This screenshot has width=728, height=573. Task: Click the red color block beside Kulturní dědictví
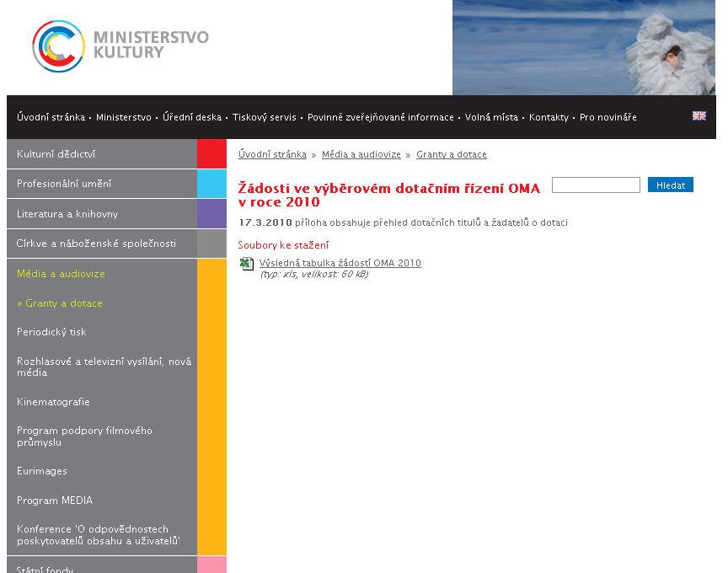coord(211,153)
